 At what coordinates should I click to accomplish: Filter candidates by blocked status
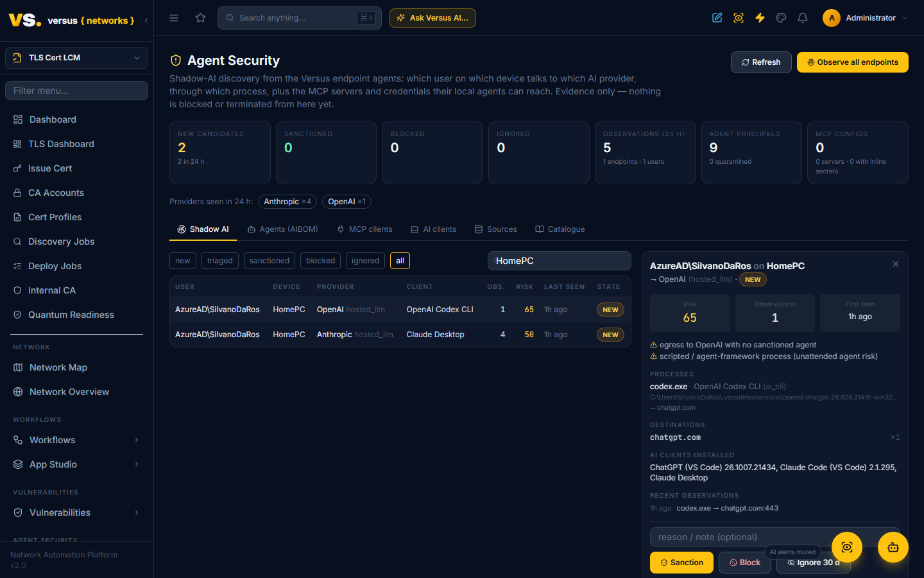pyautogui.click(x=321, y=261)
